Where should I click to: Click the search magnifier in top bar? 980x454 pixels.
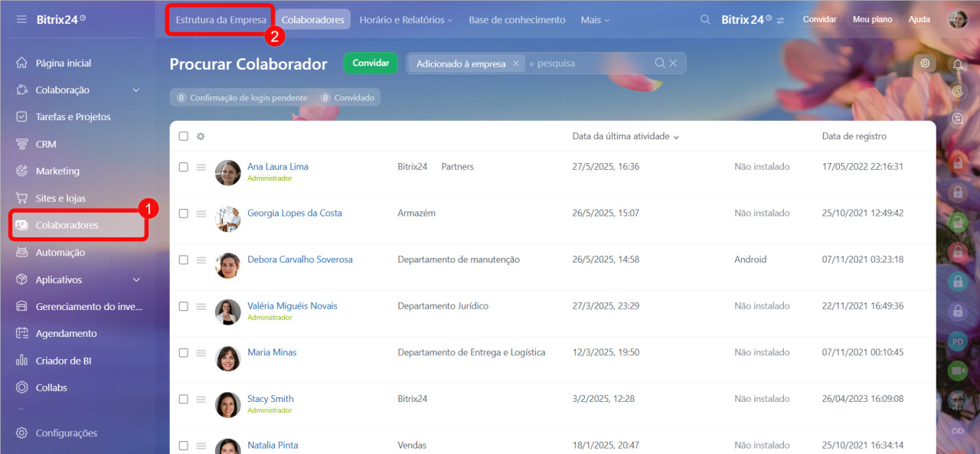point(705,20)
